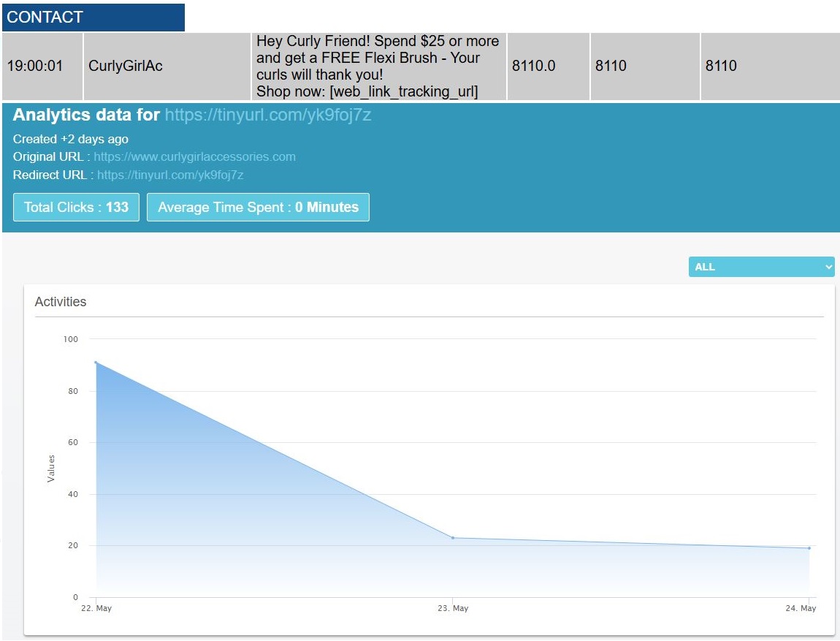Click the Average Time Spent button
This screenshot has height=641, width=840.
[x=259, y=208]
